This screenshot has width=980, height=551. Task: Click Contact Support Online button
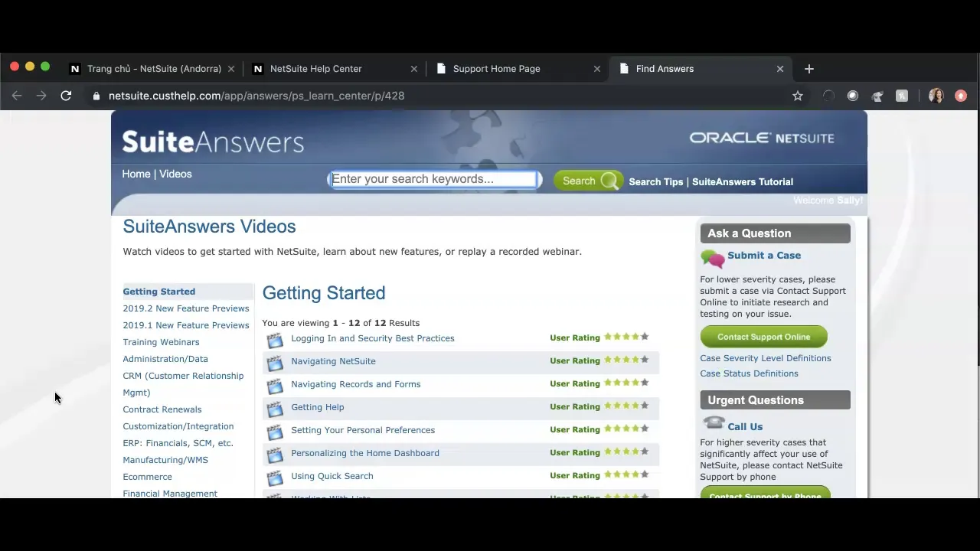click(763, 337)
